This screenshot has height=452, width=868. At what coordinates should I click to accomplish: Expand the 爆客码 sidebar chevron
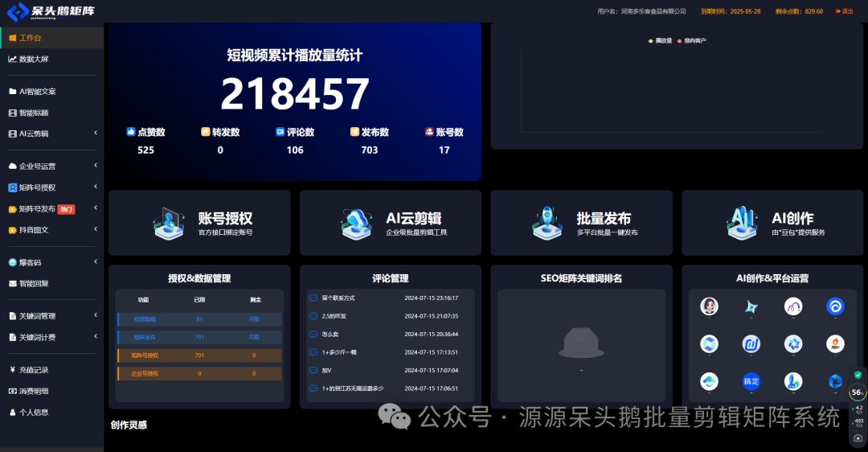pyautogui.click(x=95, y=261)
